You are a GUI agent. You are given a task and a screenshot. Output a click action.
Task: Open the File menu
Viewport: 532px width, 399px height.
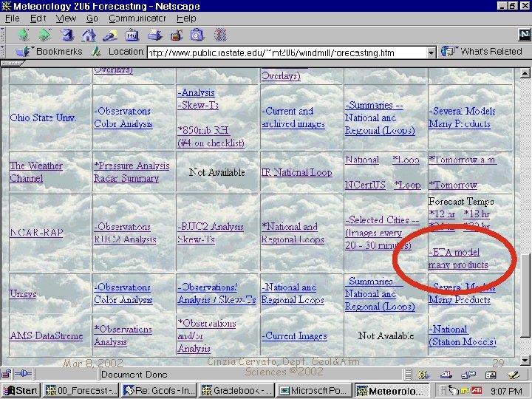pyautogui.click(x=13, y=18)
